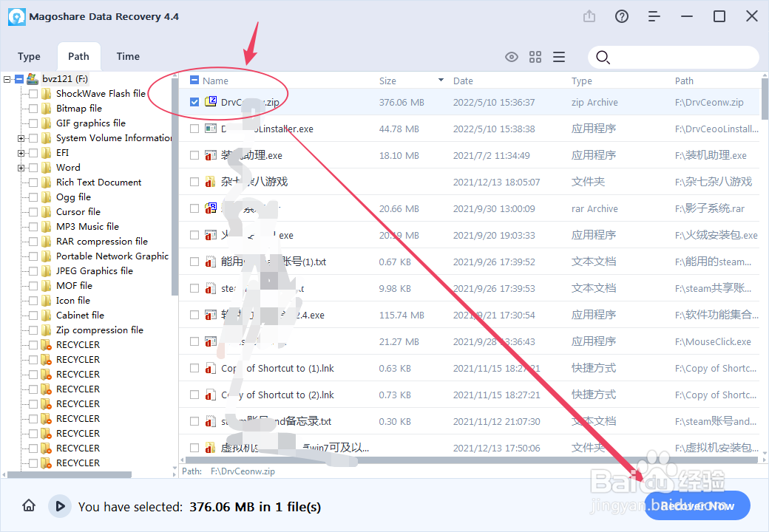This screenshot has width=769, height=532.
Task: Open the help question mark icon
Action: (x=622, y=17)
